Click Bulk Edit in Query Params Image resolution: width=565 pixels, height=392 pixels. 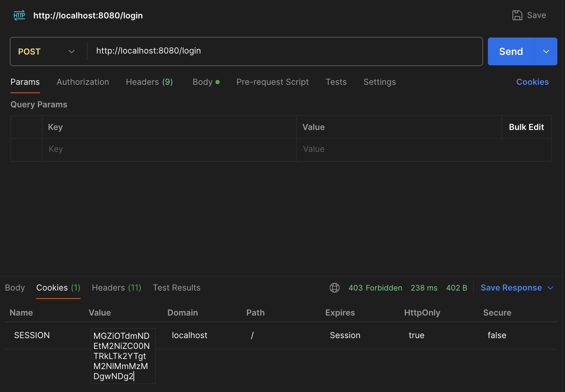[x=526, y=127]
